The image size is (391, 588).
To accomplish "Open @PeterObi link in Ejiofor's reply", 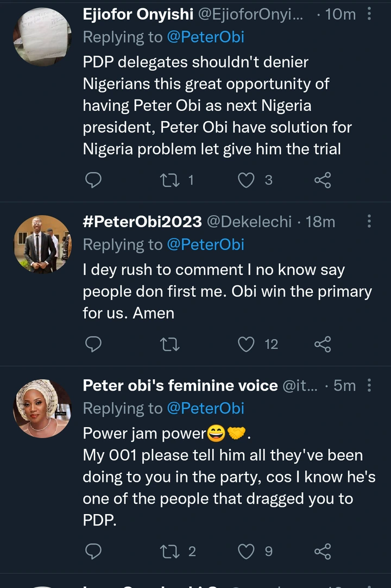I will tap(205, 37).
